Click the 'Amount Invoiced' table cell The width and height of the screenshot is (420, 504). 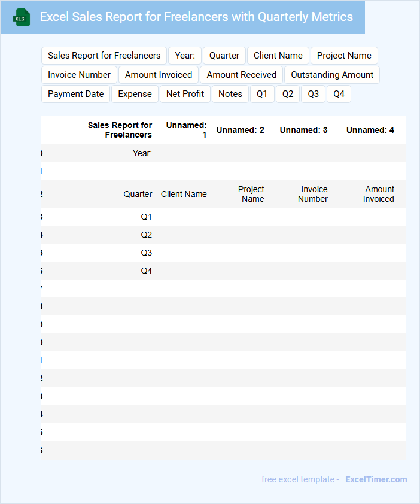click(x=379, y=194)
